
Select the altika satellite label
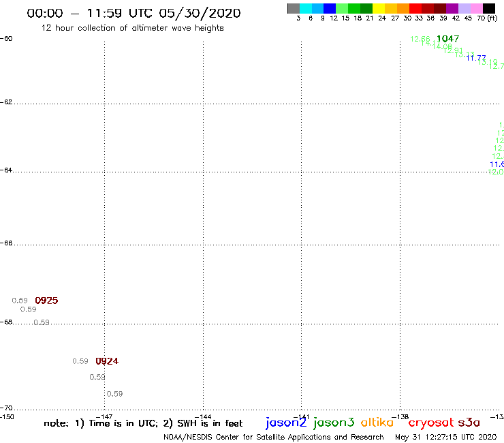click(x=377, y=423)
